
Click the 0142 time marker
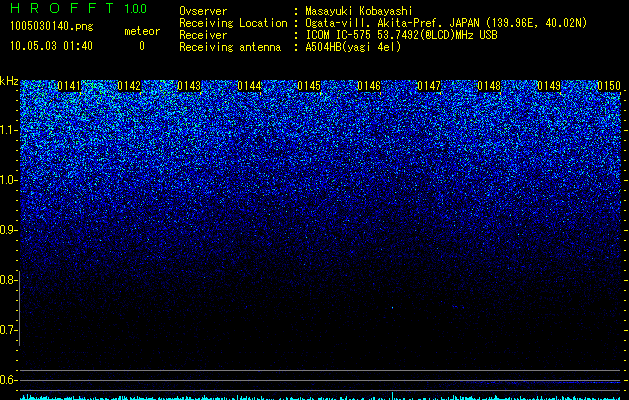click(x=129, y=86)
